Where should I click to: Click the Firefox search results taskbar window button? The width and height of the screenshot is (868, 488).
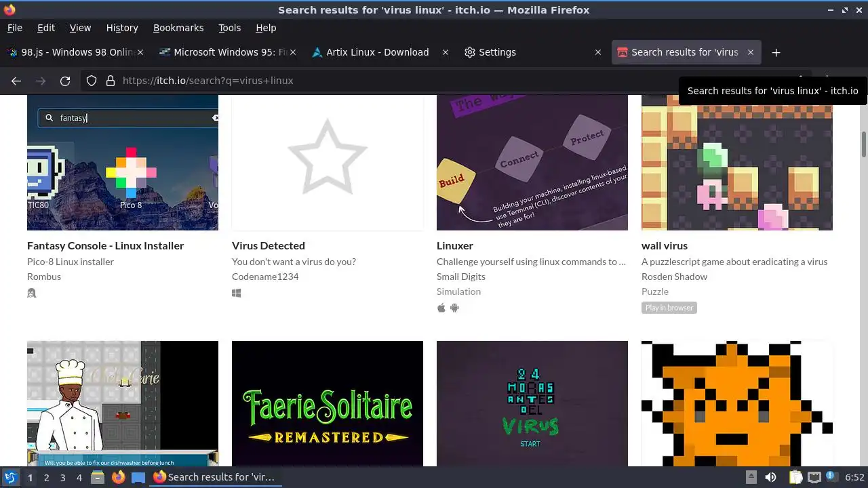click(x=214, y=477)
